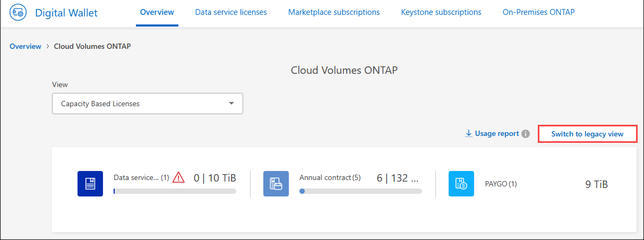The width and height of the screenshot is (644, 240).
Task: Go to the Marketplace subscriptions tab
Action: coord(334,12)
